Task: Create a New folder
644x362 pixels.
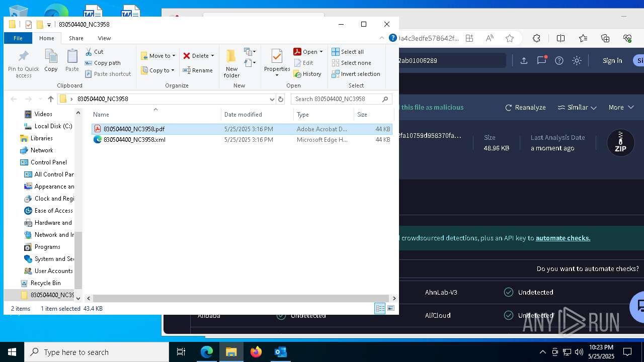Action: click(x=231, y=63)
